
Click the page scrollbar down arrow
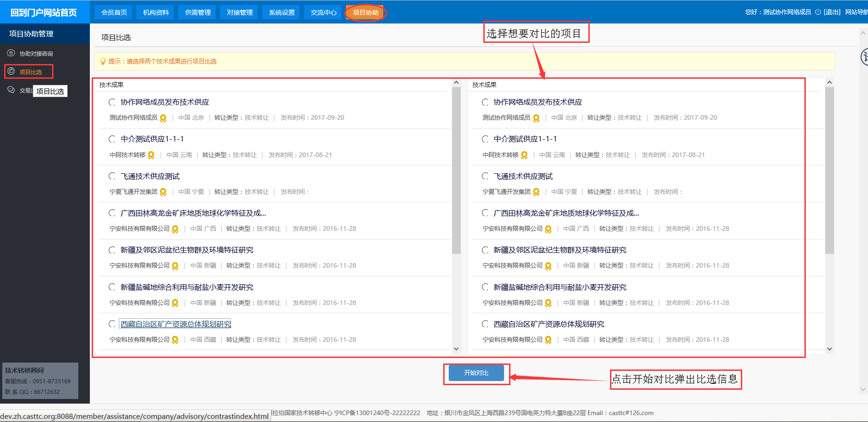tap(863, 389)
